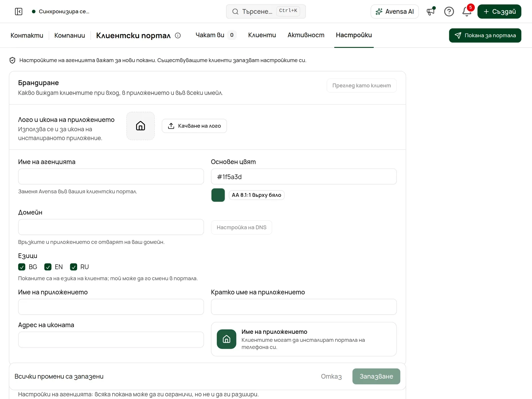Screen dimensions: 532x399
Task: Click the Отказ cancel button
Action: click(x=331, y=376)
